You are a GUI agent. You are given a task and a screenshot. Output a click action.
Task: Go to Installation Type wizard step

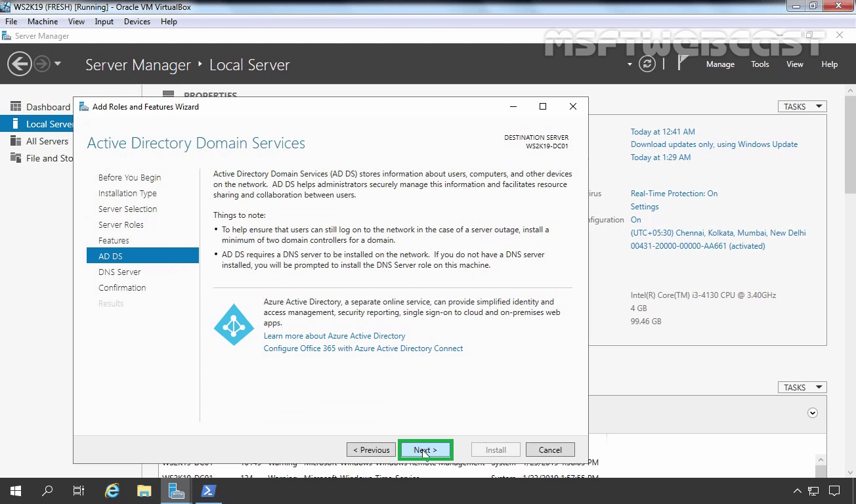[x=127, y=193]
